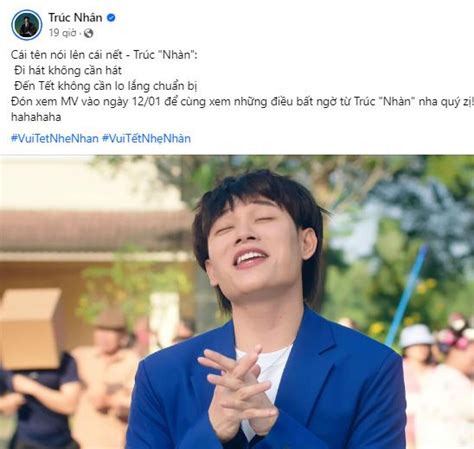Open the '19 giờ' post timestamp

[x=62, y=33]
